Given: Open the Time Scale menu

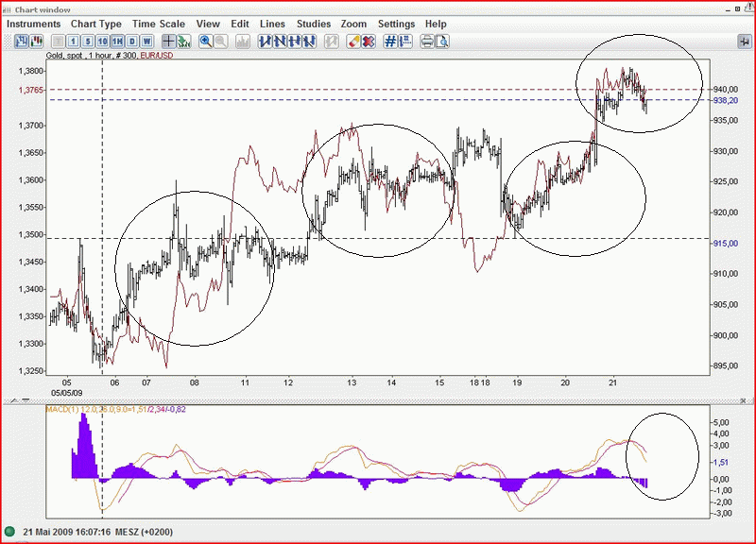Looking at the screenshot, I should pos(159,24).
